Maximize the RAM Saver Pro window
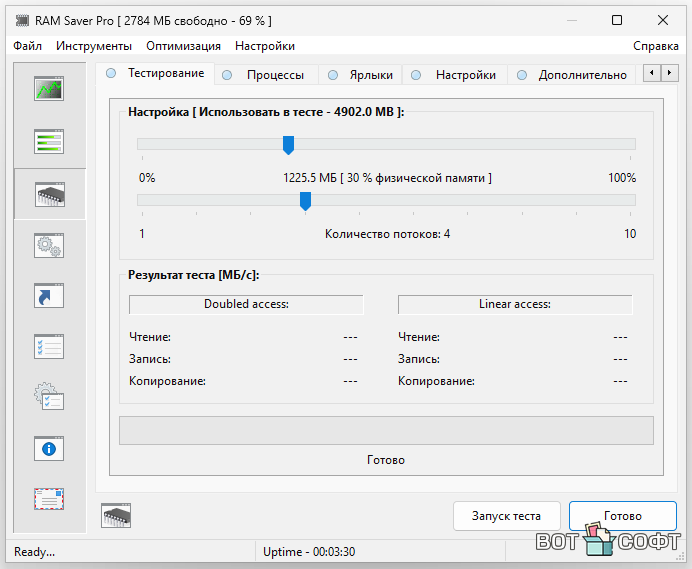The width and height of the screenshot is (692, 569). click(x=617, y=20)
